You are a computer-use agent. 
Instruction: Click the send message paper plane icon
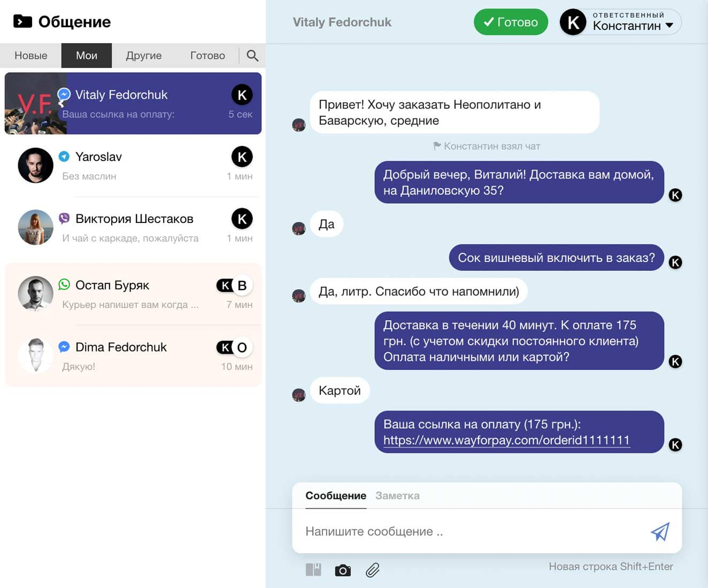660,531
